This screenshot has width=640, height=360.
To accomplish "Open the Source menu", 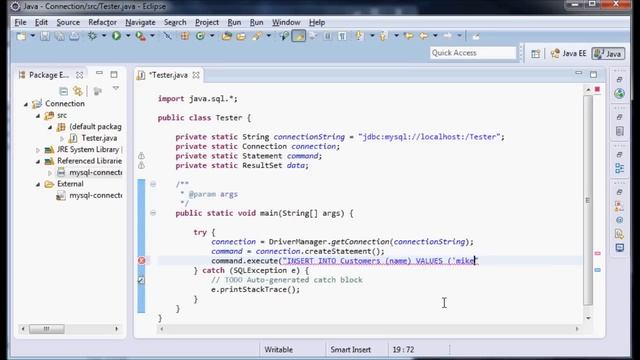I will pyautogui.click(x=68, y=22).
